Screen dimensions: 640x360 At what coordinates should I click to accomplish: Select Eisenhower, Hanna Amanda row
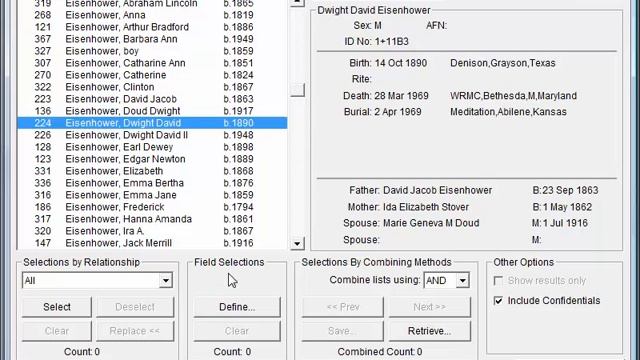pos(152,219)
